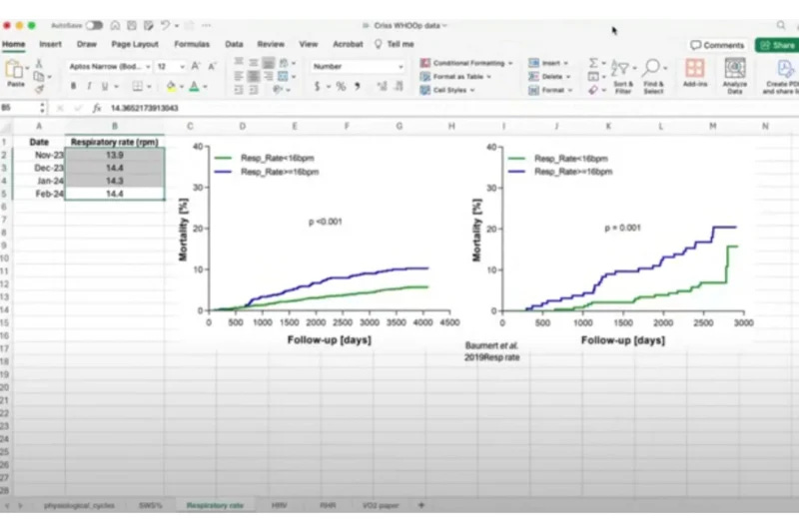Open the Insert ribbon tab
This screenshot has width=799, height=532.
[51, 44]
